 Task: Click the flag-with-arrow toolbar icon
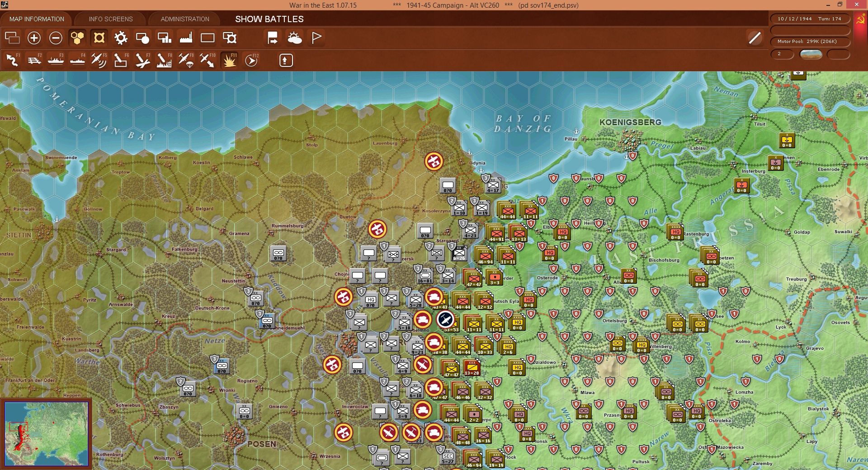(x=273, y=38)
